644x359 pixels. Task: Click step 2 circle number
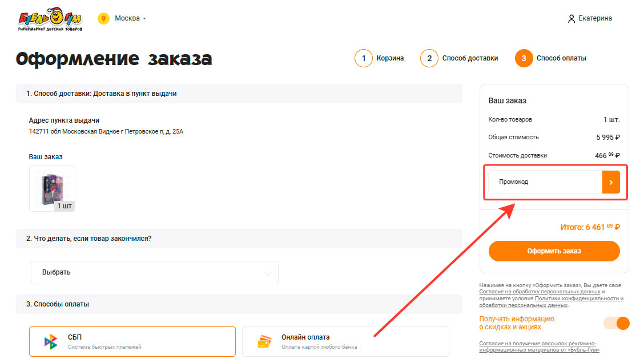point(429,58)
